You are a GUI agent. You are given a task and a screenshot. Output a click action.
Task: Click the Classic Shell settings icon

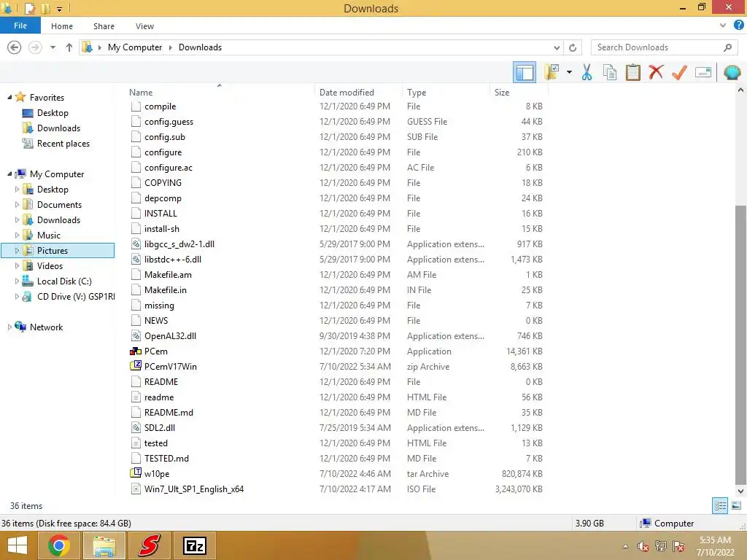click(732, 72)
